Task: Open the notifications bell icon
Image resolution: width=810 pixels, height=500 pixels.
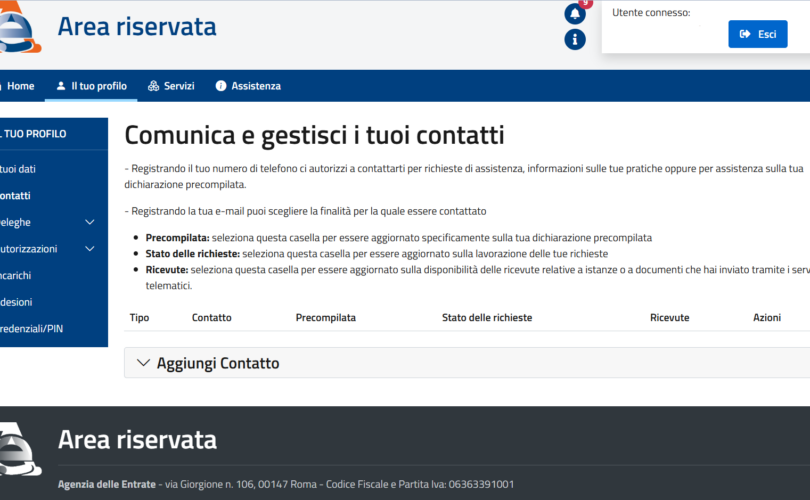Action: tap(575, 14)
